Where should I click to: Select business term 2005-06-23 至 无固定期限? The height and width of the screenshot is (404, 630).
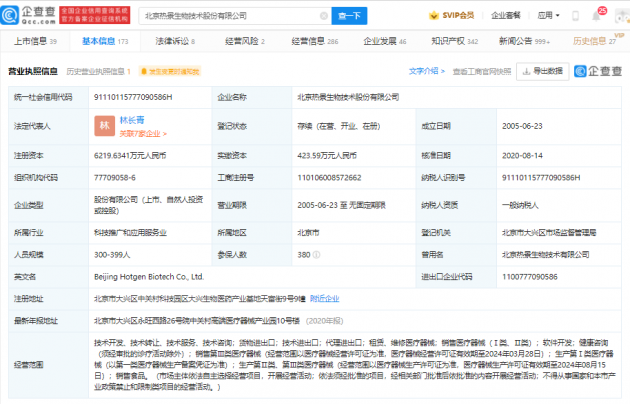(342, 205)
